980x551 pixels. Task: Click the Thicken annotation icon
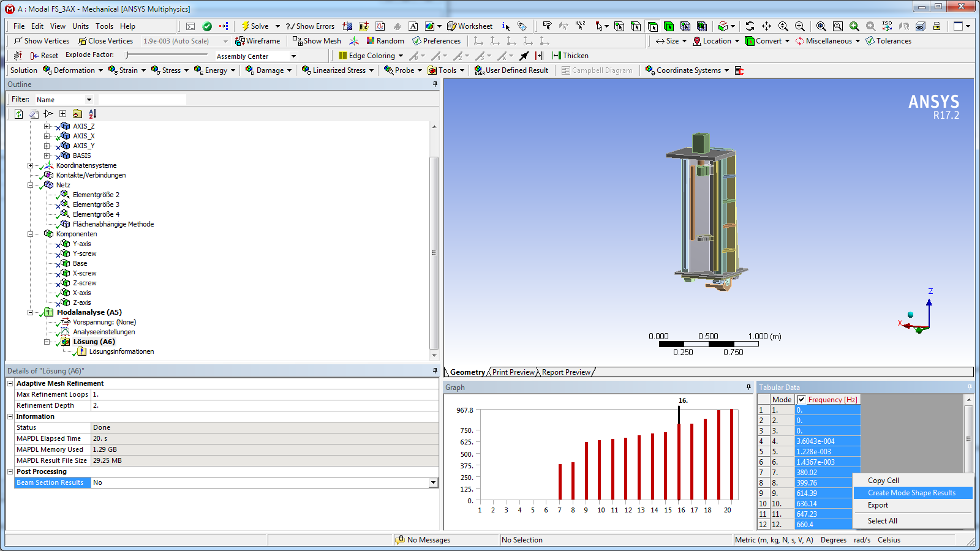point(570,56)
